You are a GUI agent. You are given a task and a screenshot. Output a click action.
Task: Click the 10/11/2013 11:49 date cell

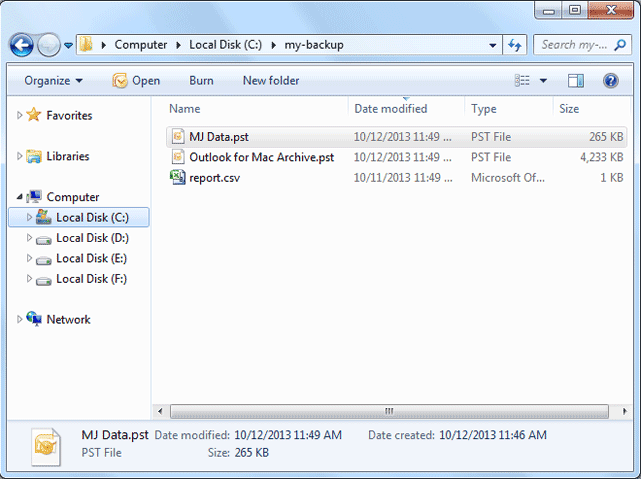tap(403, 178)
